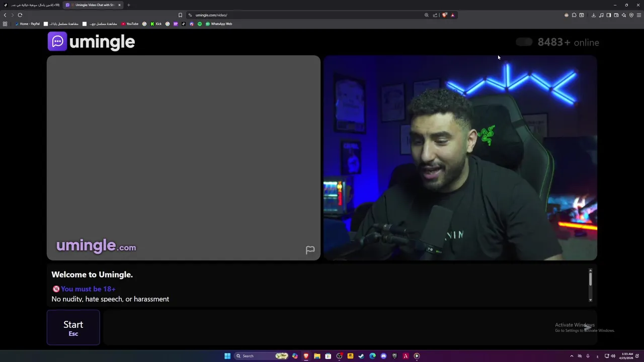The width and height of the screenshot is (644, 362).
Task: View site information in the address bar
Action: pyautogui.click(x=190, y=15)
